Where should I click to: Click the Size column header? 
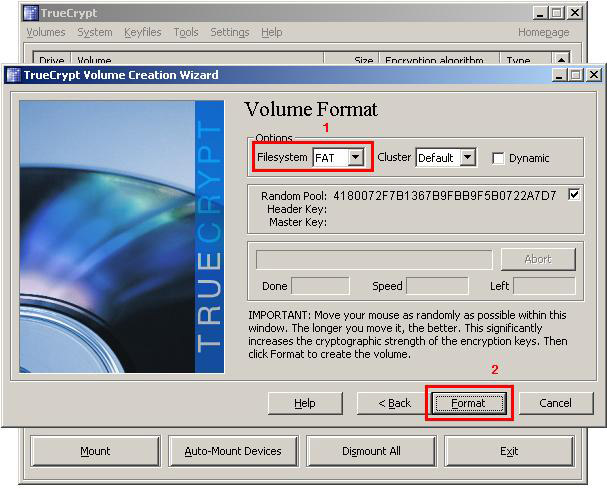tap(351, 59)
